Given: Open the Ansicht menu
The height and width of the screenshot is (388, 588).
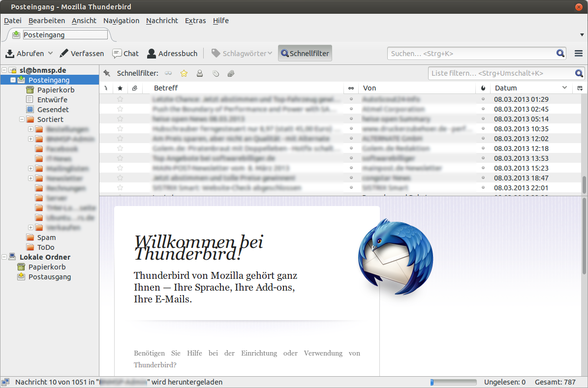Looking at the screenshot, I should pos(84,21).
